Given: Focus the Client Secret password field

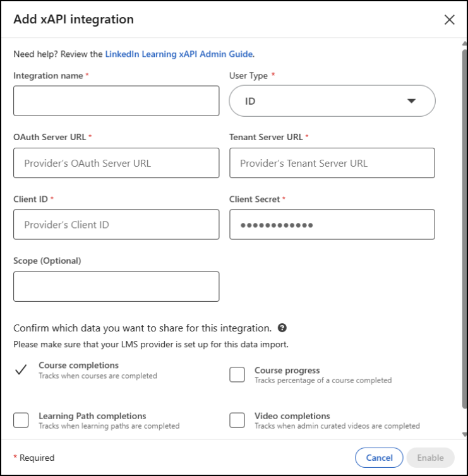Looking at the screenshot, I should (x=332, y=225).
